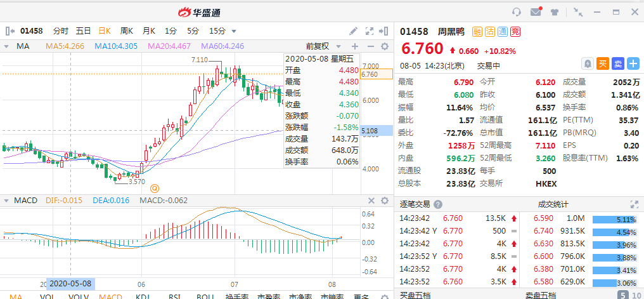
Task: Click MA60:4.246 label
Action: [x=222, y=46]
